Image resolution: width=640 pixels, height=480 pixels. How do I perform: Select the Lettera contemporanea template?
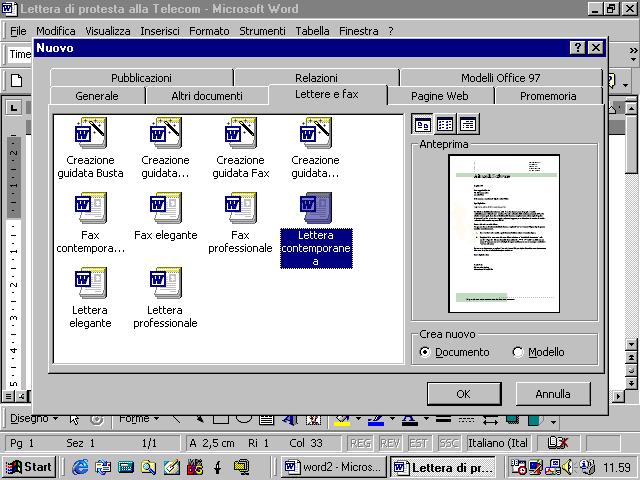click(x=316, y=230)
